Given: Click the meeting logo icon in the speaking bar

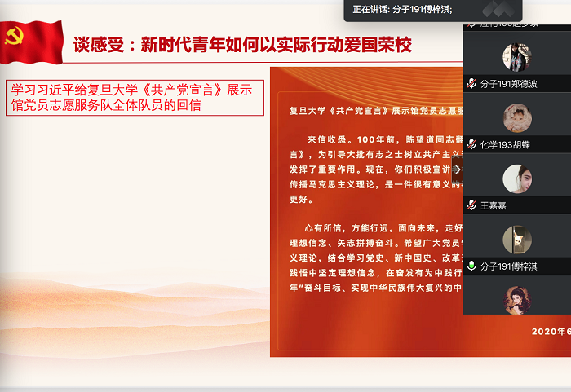Looking at the screenshot, I should click(x=498, y=9).
